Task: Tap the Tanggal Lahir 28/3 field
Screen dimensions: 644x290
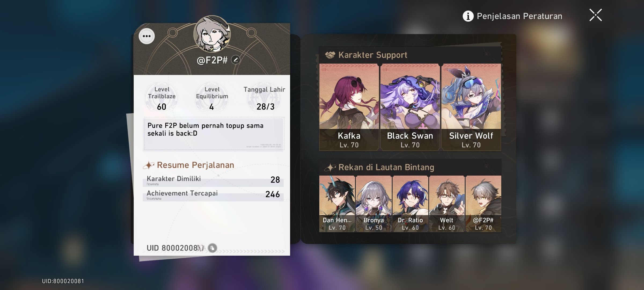Action: click(x=265, y=99)
